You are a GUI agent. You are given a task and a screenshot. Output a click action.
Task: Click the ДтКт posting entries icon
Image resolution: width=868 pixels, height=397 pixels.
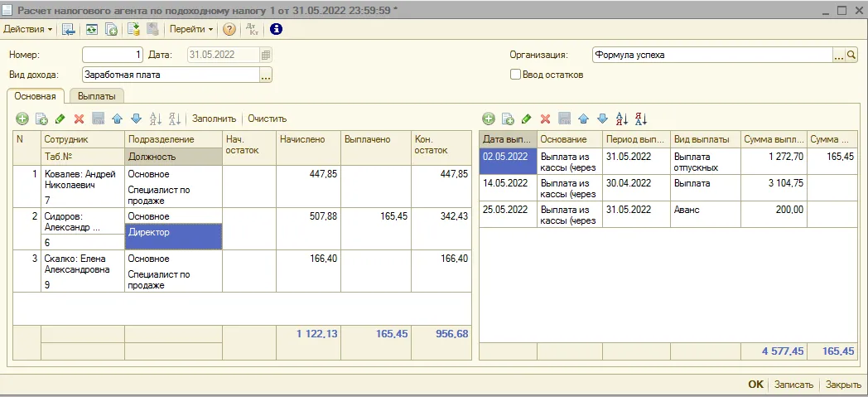click(252, 29)
